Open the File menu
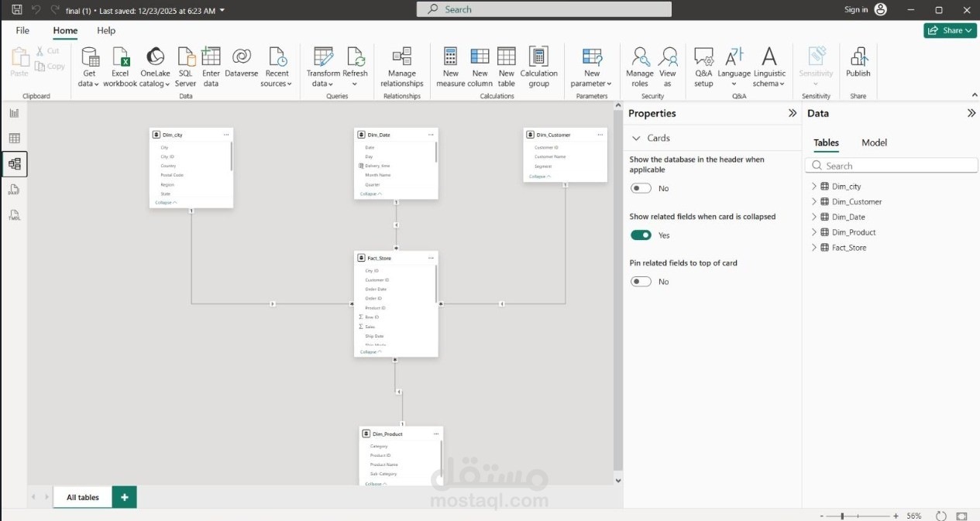This screenshot has width=980, height=521. [x=22, y=30]
